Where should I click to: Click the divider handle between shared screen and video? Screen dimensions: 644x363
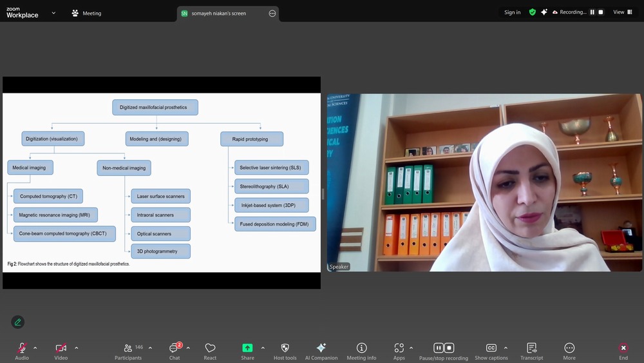323,193
